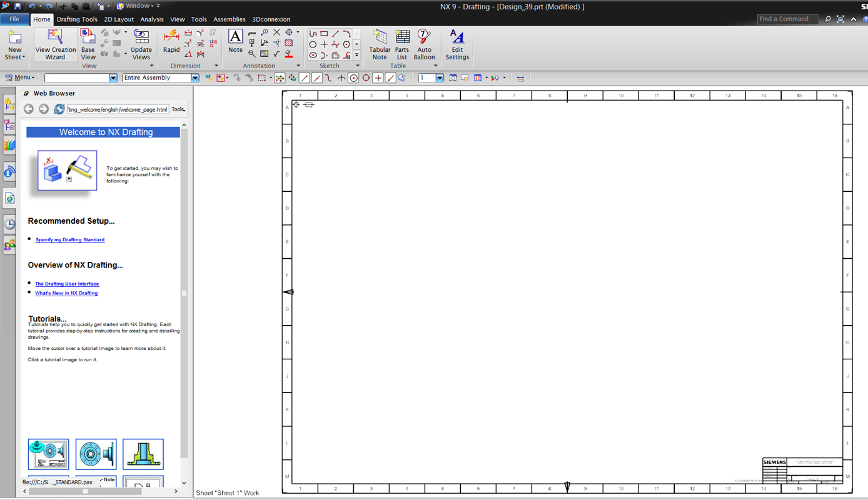868x500 pixels.
Task: Open the Assembly Navigator sidebar tab
Action: [9, 104]
